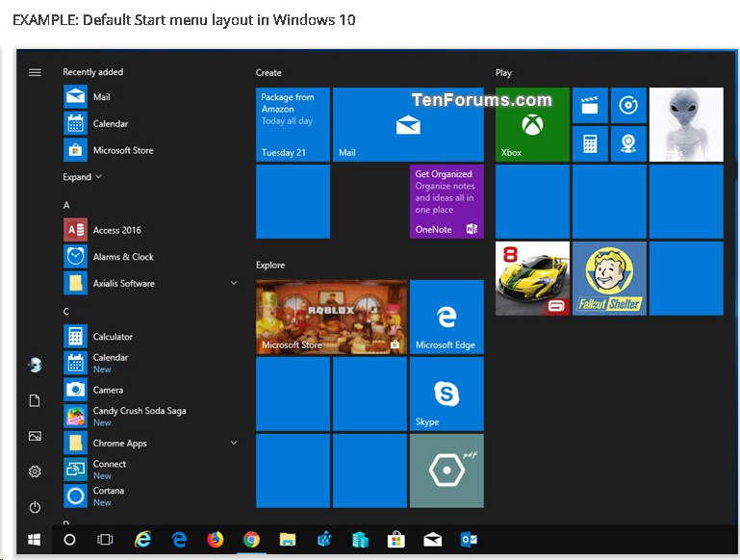Open Calculator in the app list
This screenshot has width=740, height=560.
pyautogui.click(x=151, y=337)
